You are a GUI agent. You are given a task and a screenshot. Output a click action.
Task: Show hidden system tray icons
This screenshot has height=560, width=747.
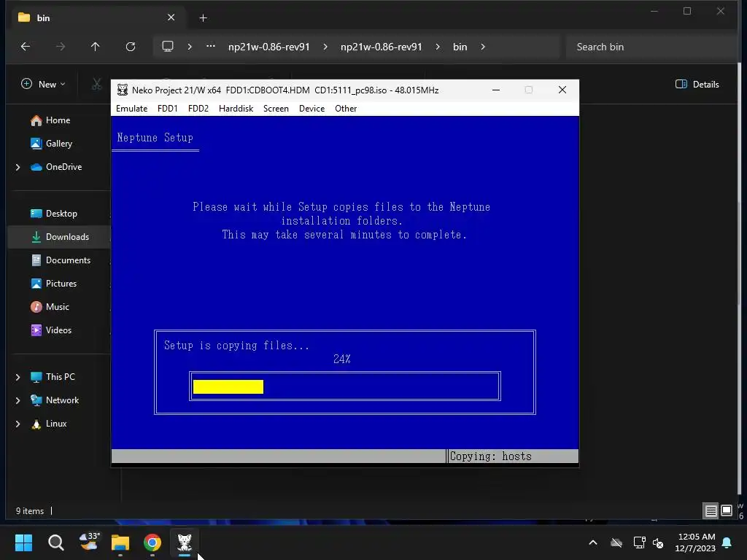pyautogui.click(x=593, y=542)
